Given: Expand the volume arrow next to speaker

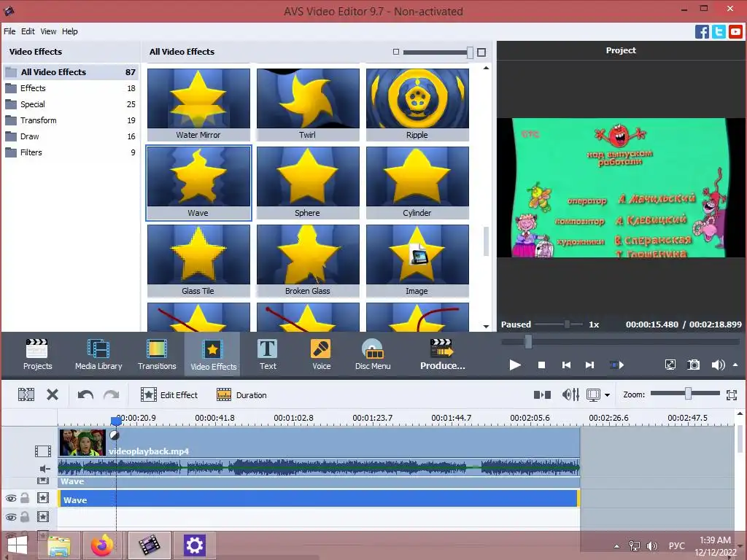Looking at the screenshot, I should 735,365.
